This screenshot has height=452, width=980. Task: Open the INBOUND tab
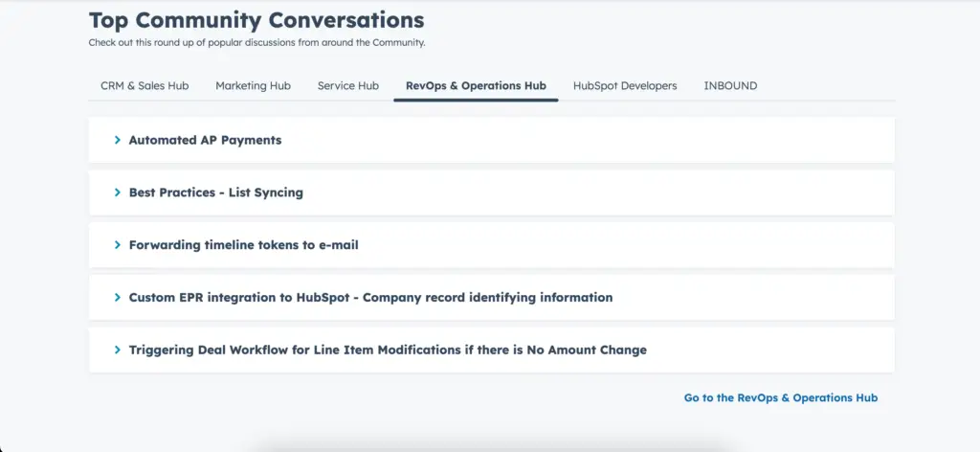pyautogui.click(x=730, y=85)
